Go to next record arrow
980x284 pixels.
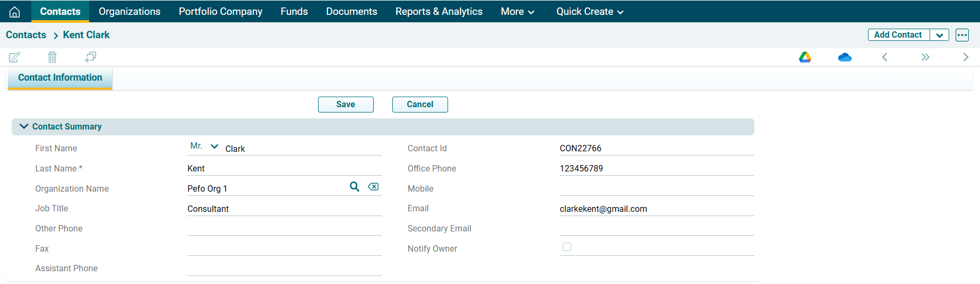click(x=965, y=57)
